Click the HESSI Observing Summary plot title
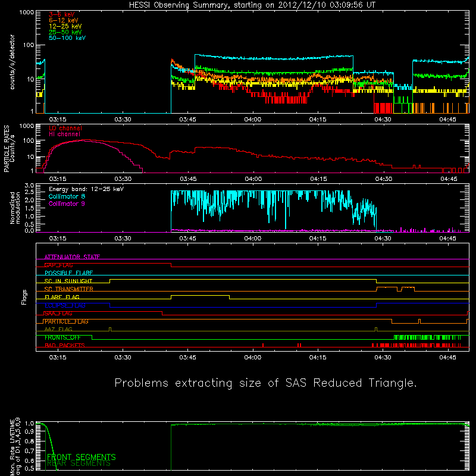Viewport: 476px width, 476px height. coord(252,5)
